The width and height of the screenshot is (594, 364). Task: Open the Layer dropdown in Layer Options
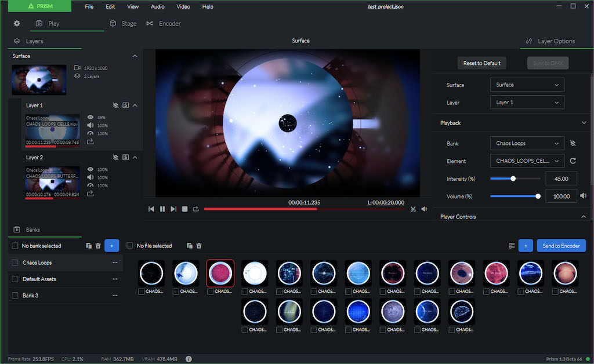tap(527, 103)
